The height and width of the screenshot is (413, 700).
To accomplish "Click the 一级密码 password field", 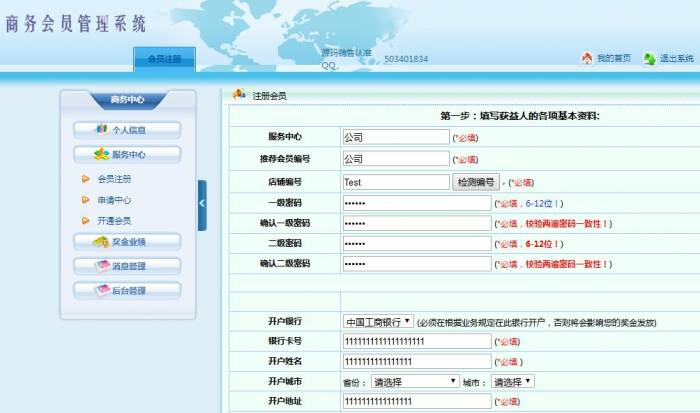I will pos(416,203).
